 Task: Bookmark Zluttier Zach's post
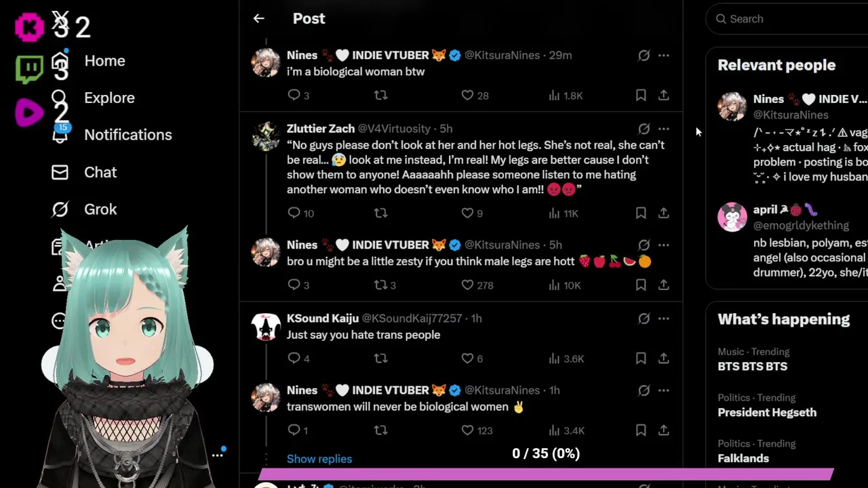641,213
